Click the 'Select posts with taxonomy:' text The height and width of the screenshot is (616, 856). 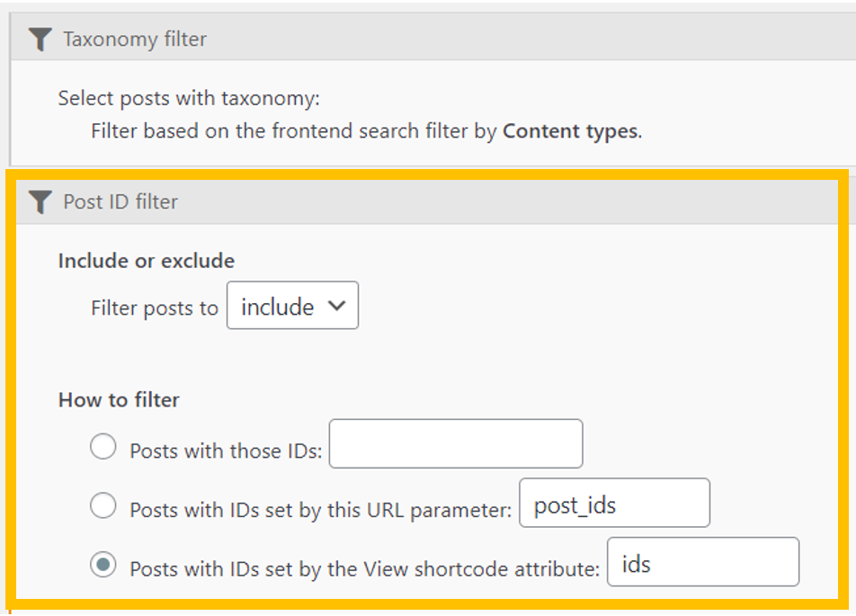[x=189, y=98]
